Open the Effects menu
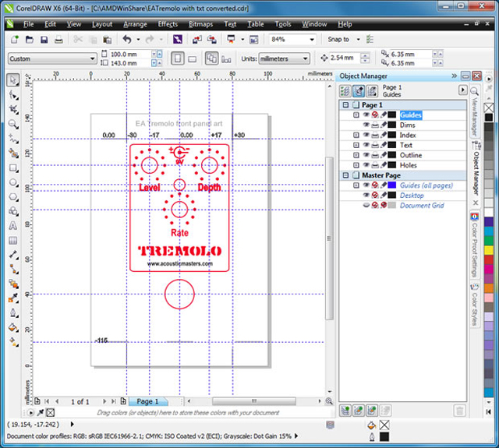The height and width of the screenshot is (448, 499). coord(168,24)
